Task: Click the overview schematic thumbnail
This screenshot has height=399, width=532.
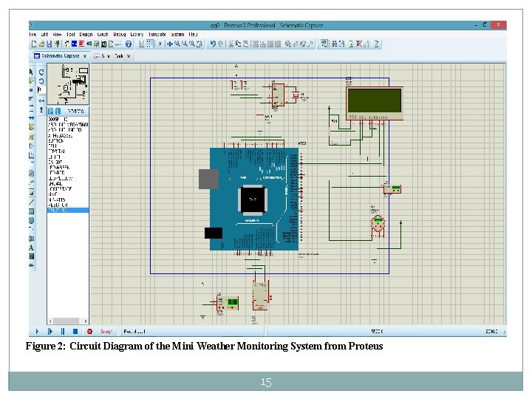Action: 68,84
